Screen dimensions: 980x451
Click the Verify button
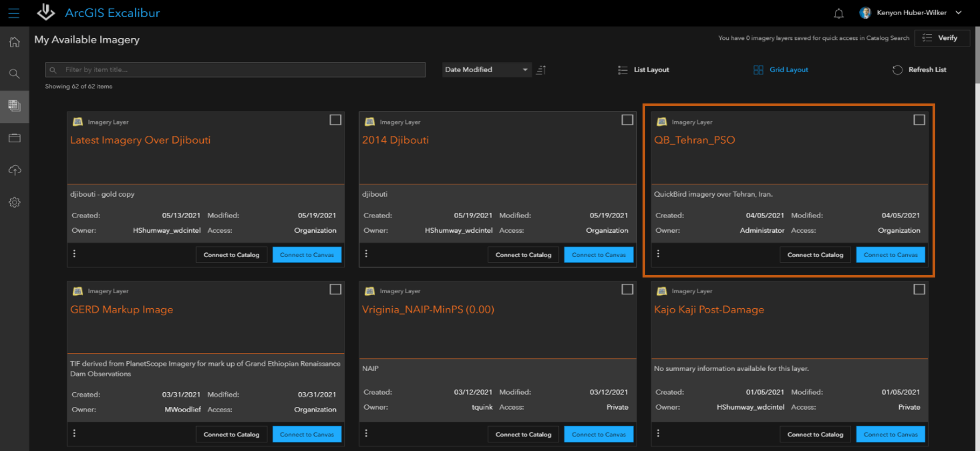point(942,38)
